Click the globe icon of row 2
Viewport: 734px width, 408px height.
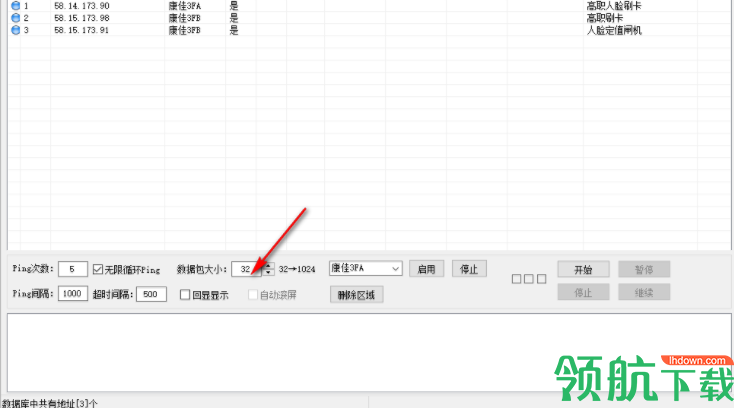[15, 18]
